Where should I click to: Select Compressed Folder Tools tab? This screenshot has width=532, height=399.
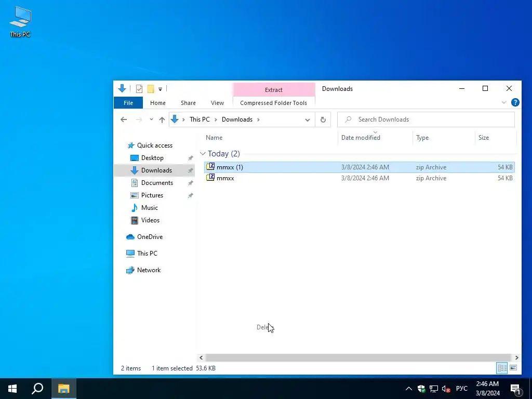273,103
